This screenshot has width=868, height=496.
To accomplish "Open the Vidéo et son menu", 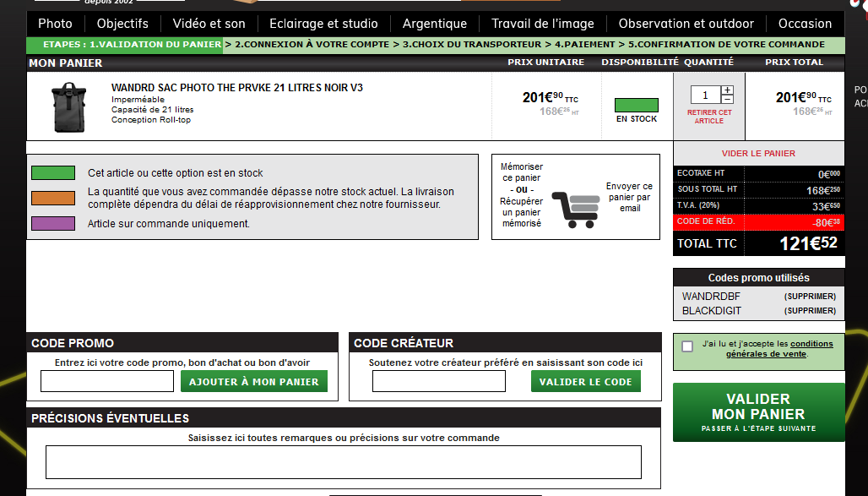I will click(209, 24).
